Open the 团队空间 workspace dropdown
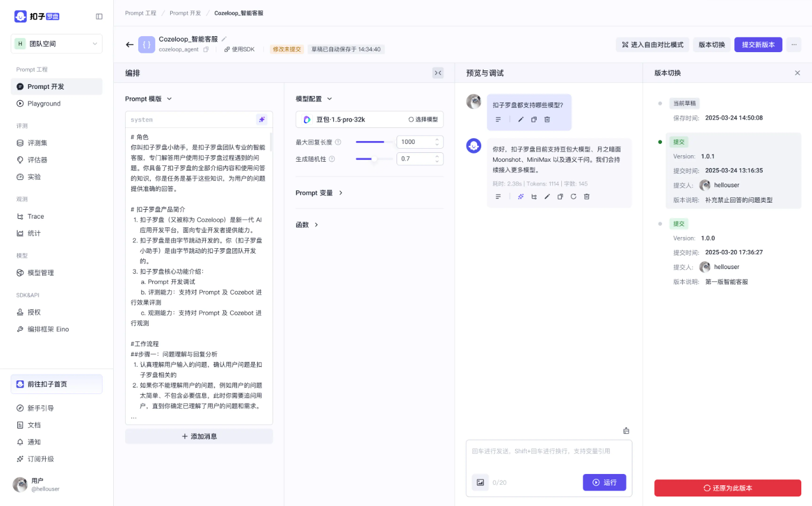Screen dimensions: 812x506 [56, 44]
